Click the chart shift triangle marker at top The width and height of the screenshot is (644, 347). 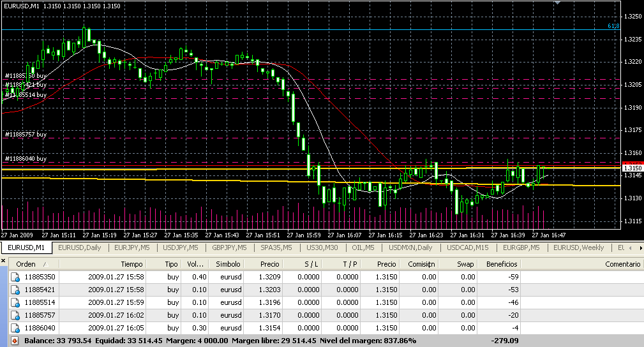click(x=560, y=3)
